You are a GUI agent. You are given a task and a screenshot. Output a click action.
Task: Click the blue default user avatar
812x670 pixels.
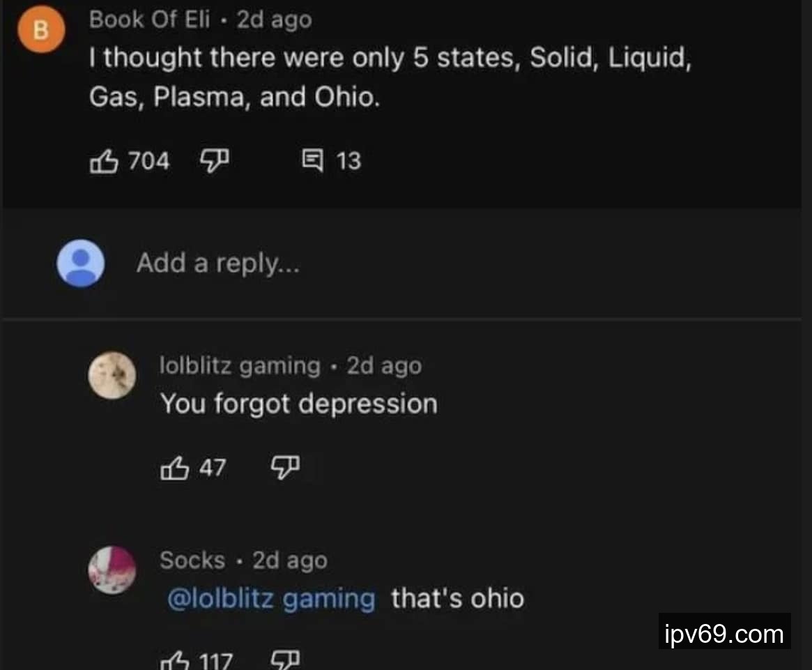pyautogui.click(x=80, y=264)
